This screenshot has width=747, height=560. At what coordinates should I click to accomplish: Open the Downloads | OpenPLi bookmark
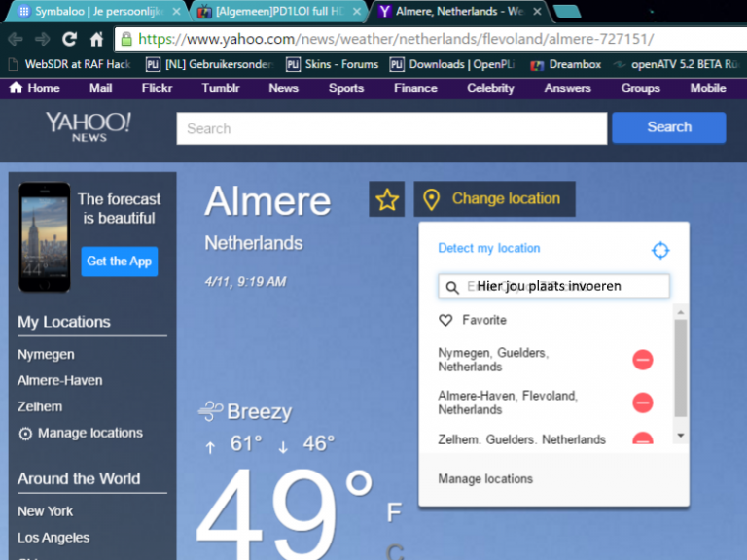(x=452, y=64)
